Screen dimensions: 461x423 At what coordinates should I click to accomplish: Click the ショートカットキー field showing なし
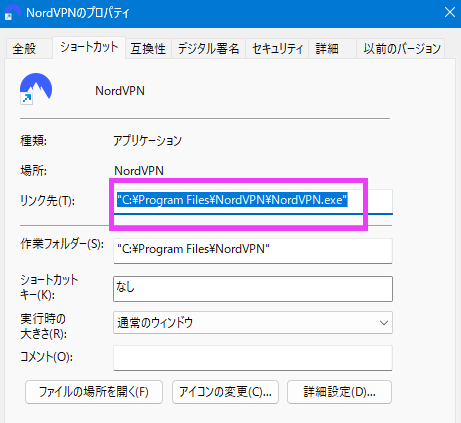click(x=253, y=289)
